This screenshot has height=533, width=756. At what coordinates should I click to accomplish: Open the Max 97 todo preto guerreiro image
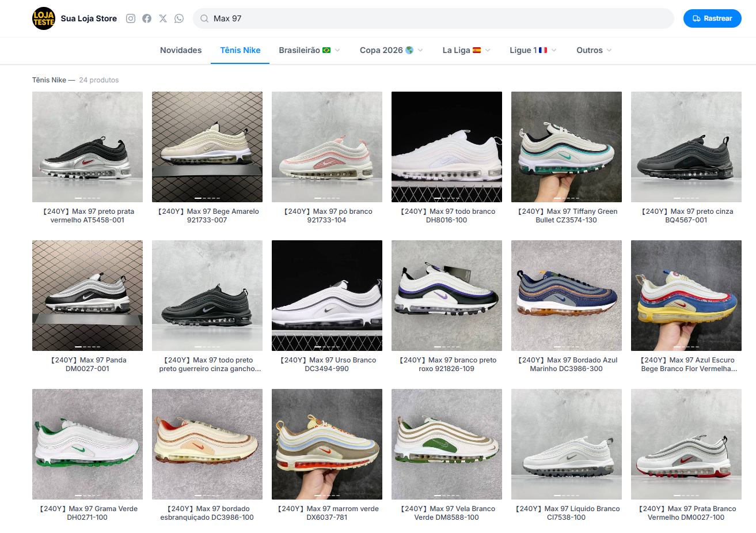point(207,296)
